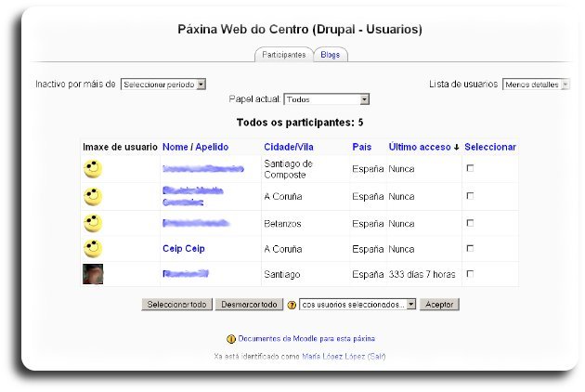Screen dimensions: 585x392
Task: Open the Ceip Ceip user link
Action: 184,249
